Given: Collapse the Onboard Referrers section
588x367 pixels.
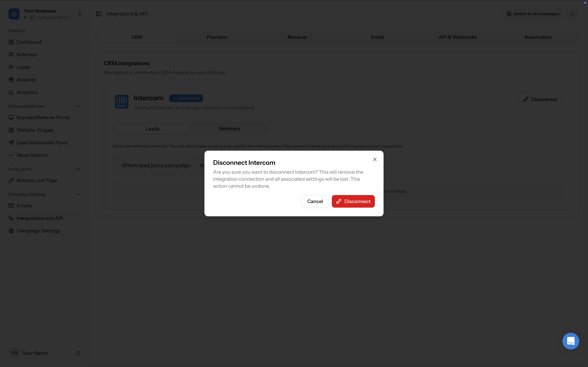Looking at the screenshot, I should (78, 106).
